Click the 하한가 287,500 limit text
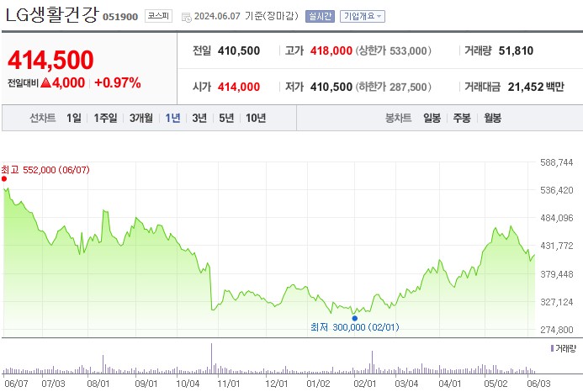 tap(394, 87)
